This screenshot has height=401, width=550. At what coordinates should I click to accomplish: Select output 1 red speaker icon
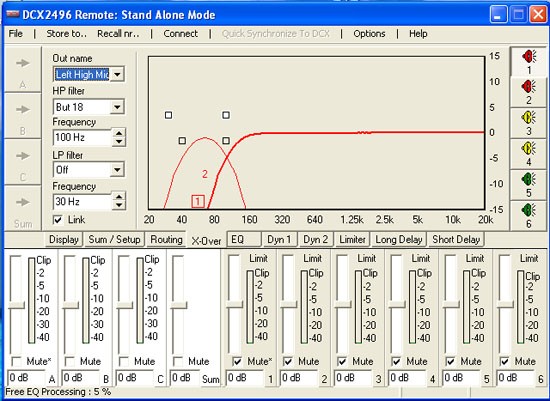click(x=529, y=56)
